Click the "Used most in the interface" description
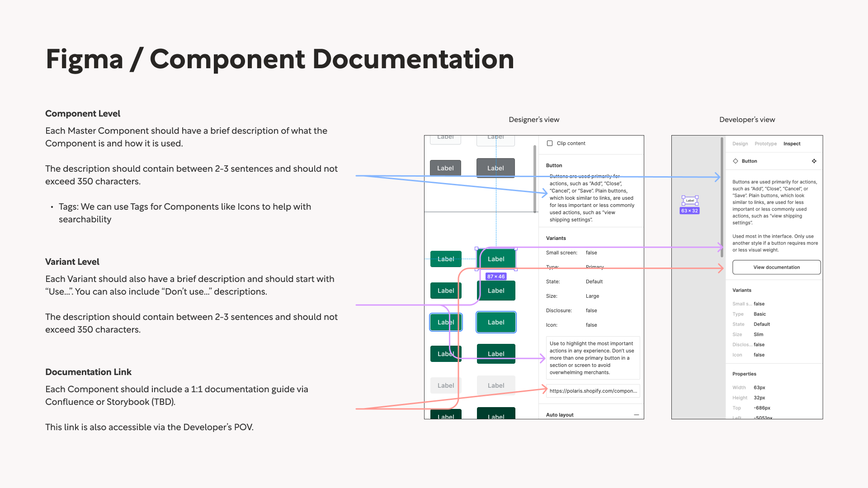This screenshot has height=488, width=868. [775, 243]
